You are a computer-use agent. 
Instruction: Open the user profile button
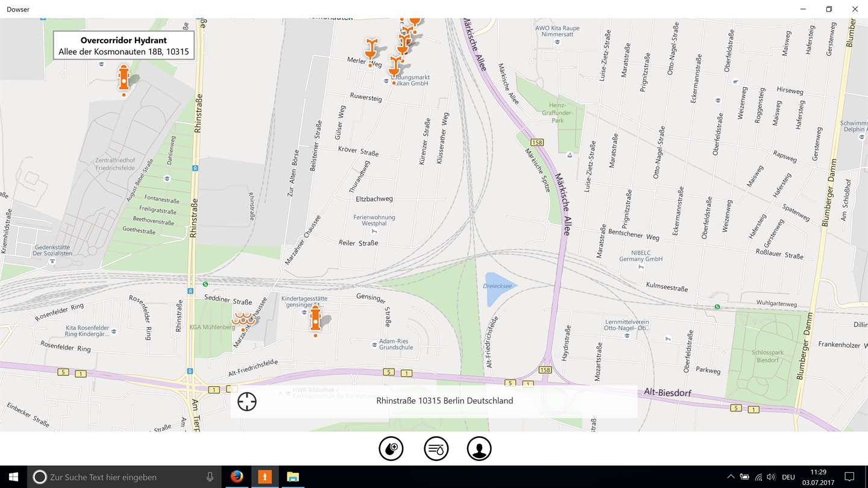479,448
